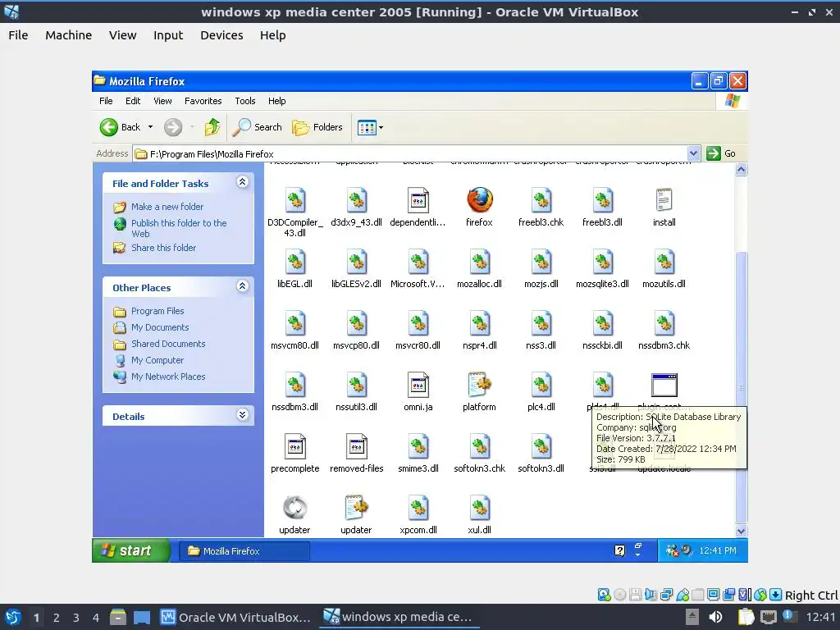Click the Back navigation button
The image size is (840, 630).
tap(120, 127)
